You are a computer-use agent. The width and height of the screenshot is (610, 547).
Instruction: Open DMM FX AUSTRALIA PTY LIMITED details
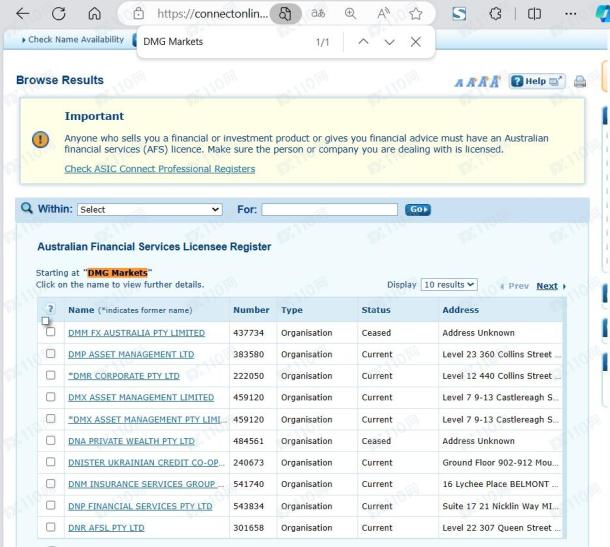(137, 333)
